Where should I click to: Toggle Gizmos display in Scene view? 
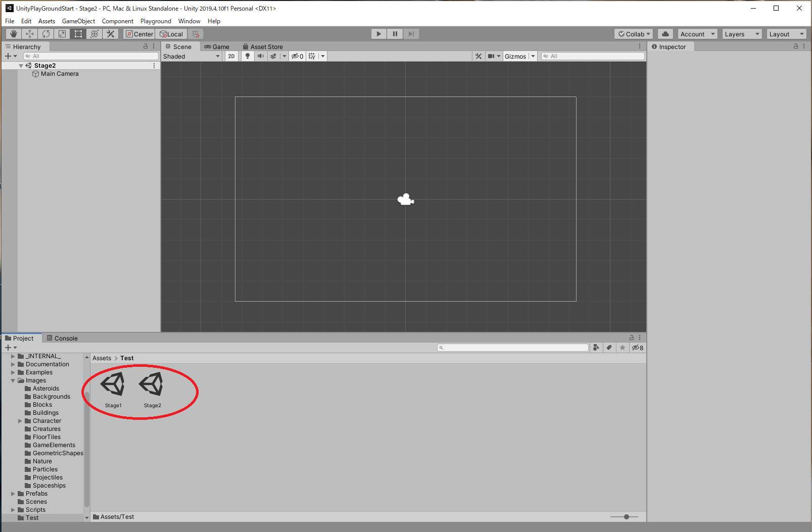pos(515,56)
